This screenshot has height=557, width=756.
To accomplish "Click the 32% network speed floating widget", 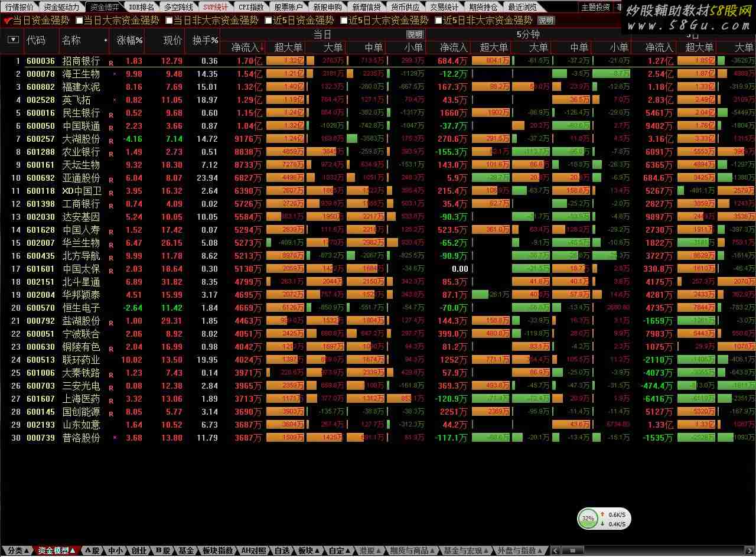I will pos(605,519).
